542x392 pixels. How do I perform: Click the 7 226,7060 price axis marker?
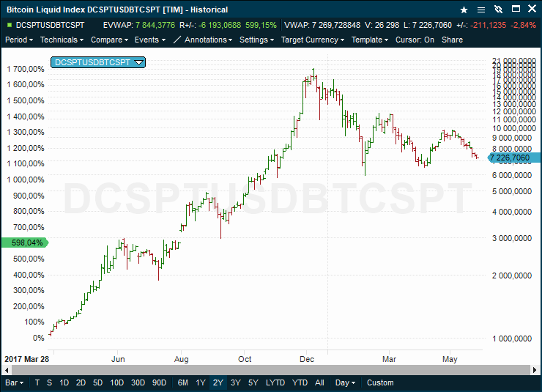(513, 158)
